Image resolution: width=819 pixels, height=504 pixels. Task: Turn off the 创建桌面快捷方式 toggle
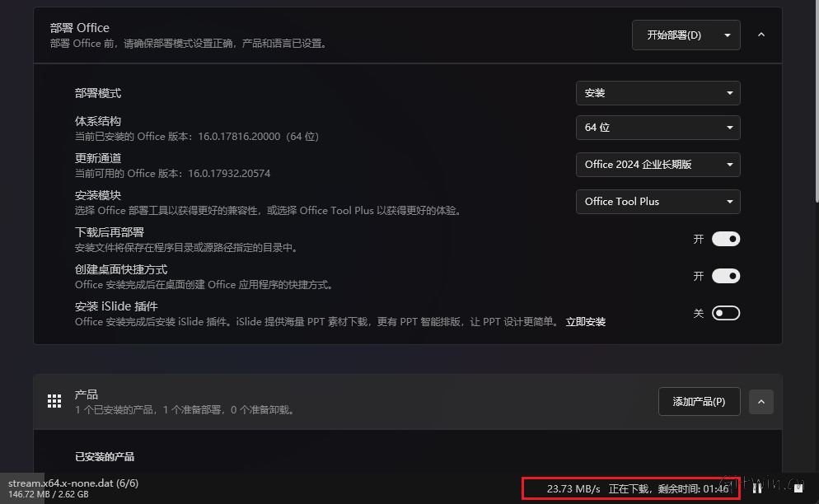click(726, 276)
